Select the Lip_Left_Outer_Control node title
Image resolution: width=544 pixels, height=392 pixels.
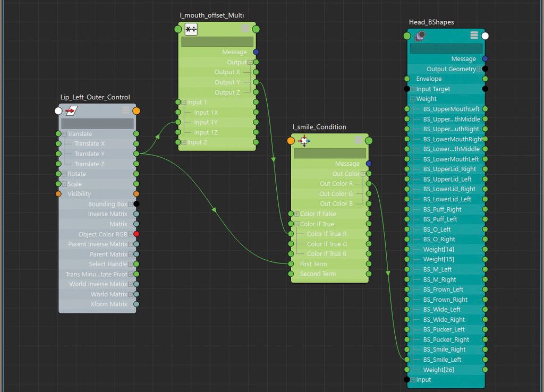(95, 97)
